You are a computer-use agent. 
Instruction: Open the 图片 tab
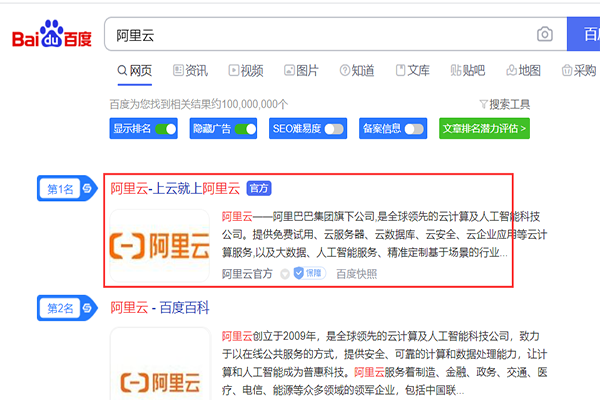(x=301, y=71)
